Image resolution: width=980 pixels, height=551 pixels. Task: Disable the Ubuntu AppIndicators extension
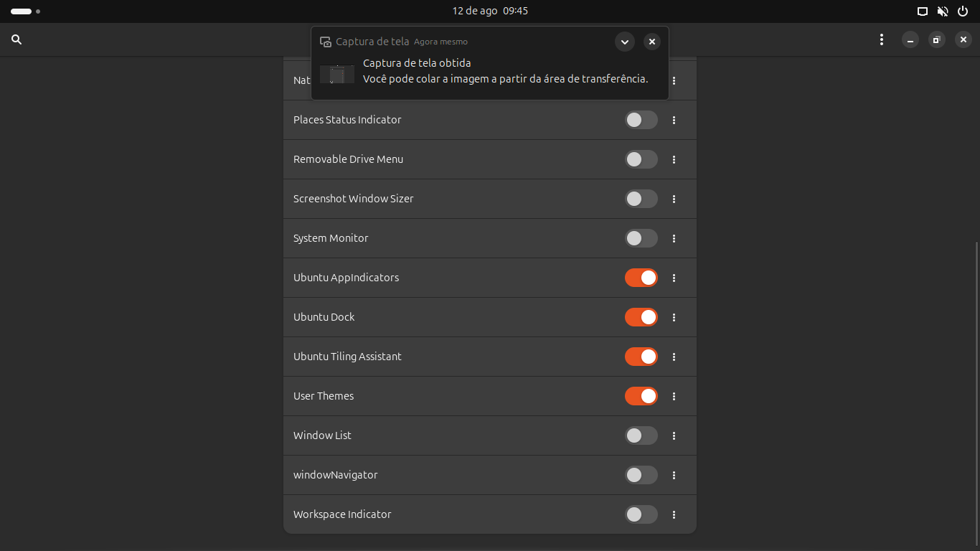[x=641, y=278]
